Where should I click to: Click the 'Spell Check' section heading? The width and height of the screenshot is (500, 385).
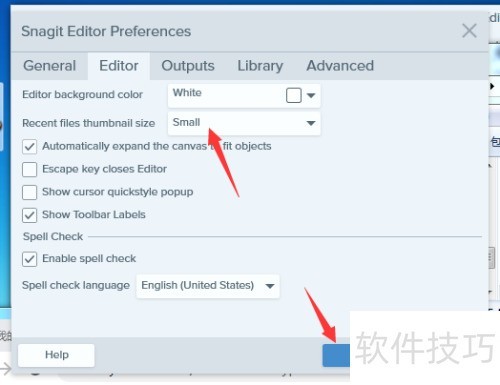tap(53, 236)
